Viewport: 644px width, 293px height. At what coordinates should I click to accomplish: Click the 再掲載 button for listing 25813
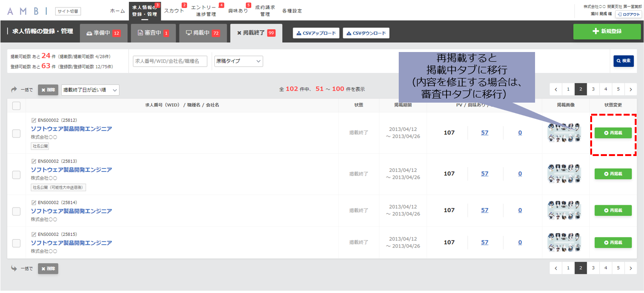pos(613,174)
